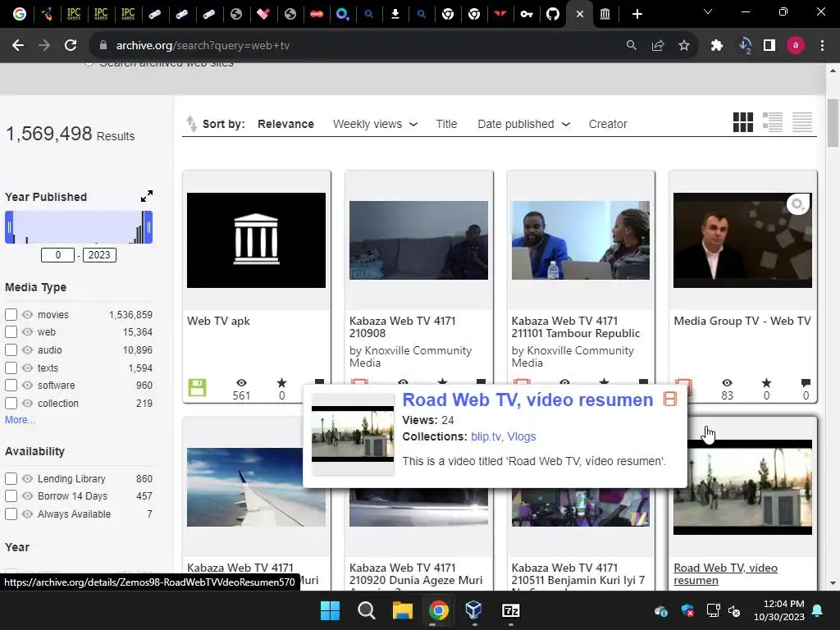This screenshot has width=840, height=630.
Task: Open the airplane wing video thumbnail
Action: click(256, 487)
